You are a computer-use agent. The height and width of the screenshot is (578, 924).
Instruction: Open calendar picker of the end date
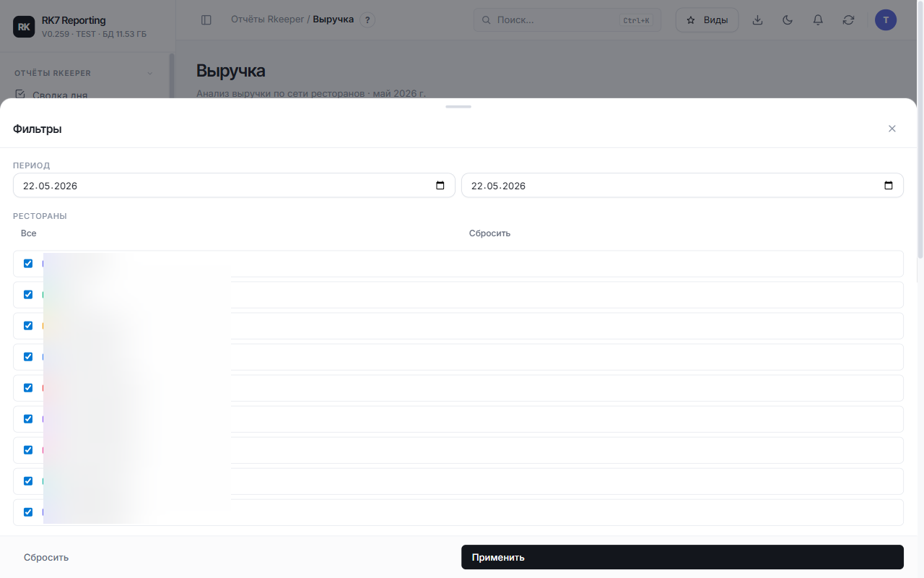click(889, 186)
